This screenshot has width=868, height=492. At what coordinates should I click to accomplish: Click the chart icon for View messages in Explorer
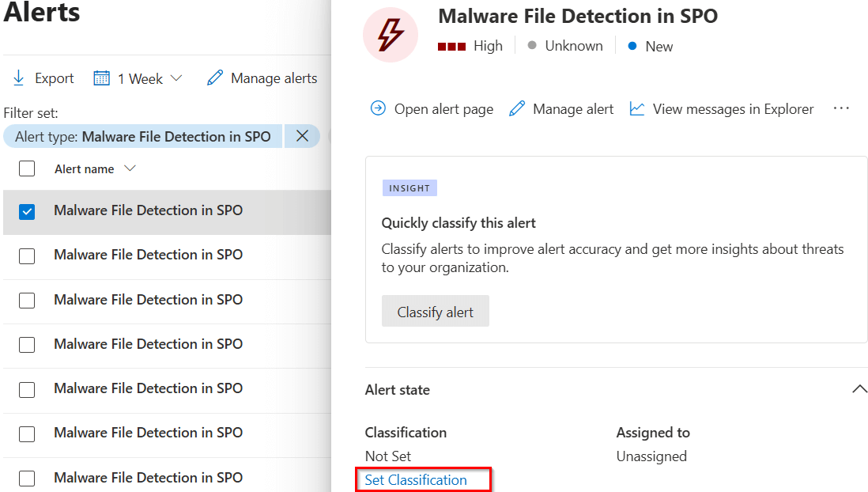(x=637, y=108)
